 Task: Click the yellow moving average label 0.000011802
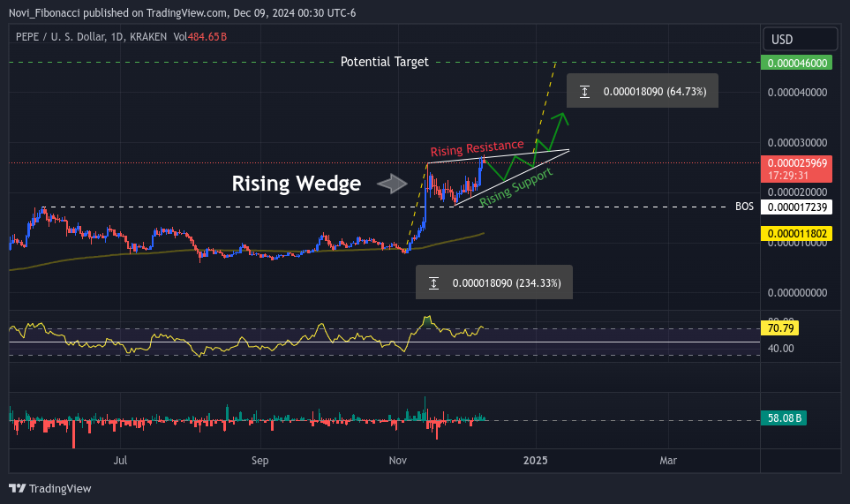[797, 234]
